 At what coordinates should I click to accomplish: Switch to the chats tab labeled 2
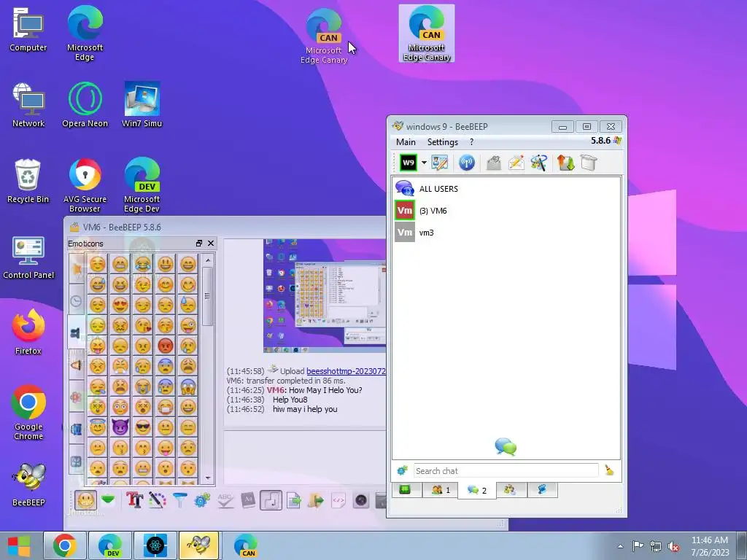pos(477,490)
